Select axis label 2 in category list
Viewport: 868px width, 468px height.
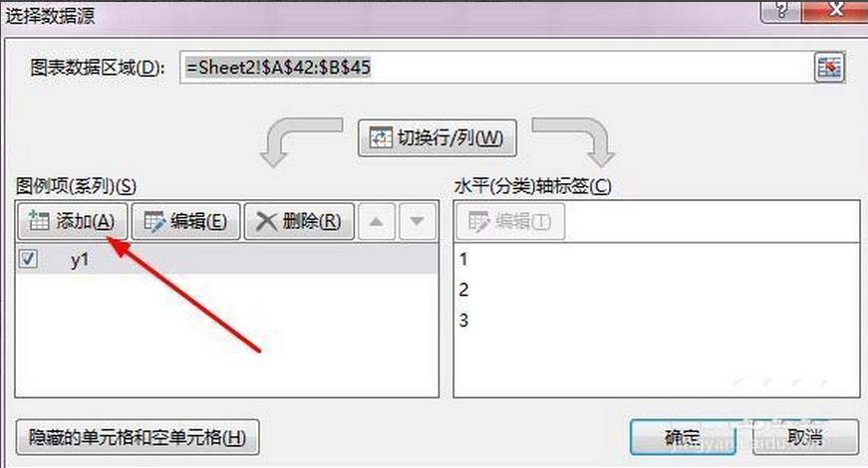tap(463, 290)
